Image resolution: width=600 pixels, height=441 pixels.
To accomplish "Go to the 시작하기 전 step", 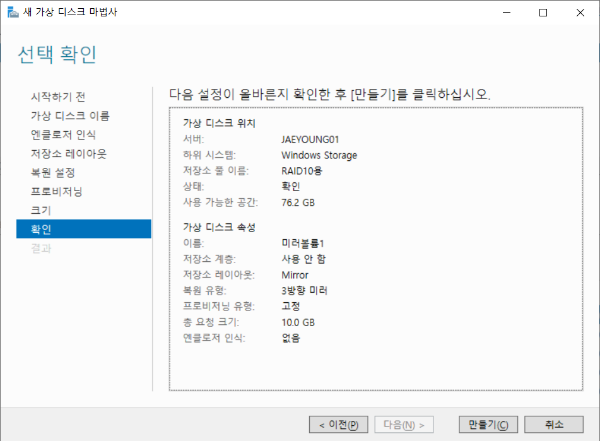I will click(58, 96).
